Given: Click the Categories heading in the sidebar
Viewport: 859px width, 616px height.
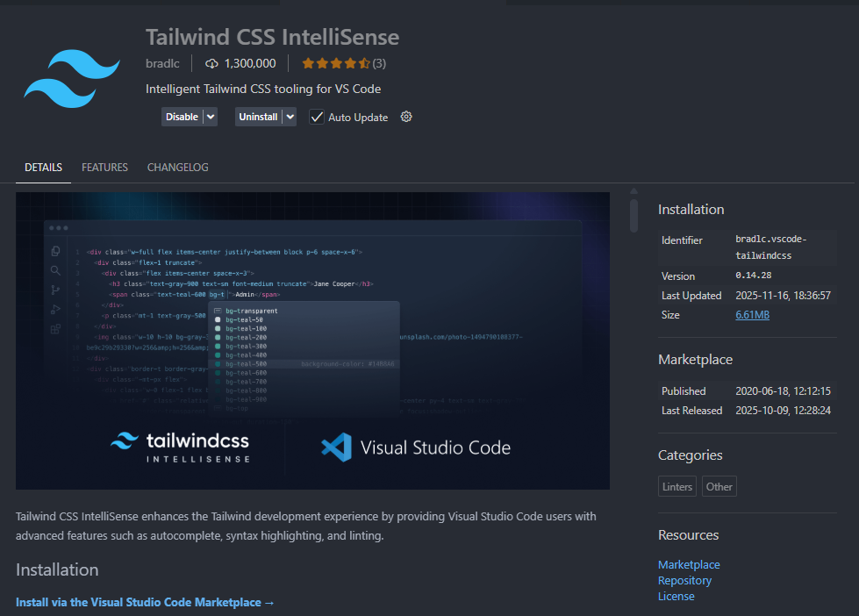Looking at the screenshot, I should 690,455.
